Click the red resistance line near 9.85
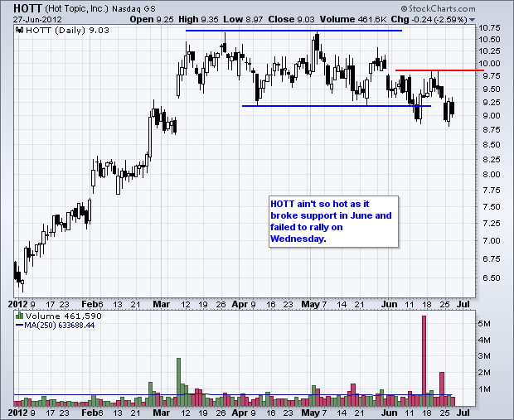 point(439,70)
